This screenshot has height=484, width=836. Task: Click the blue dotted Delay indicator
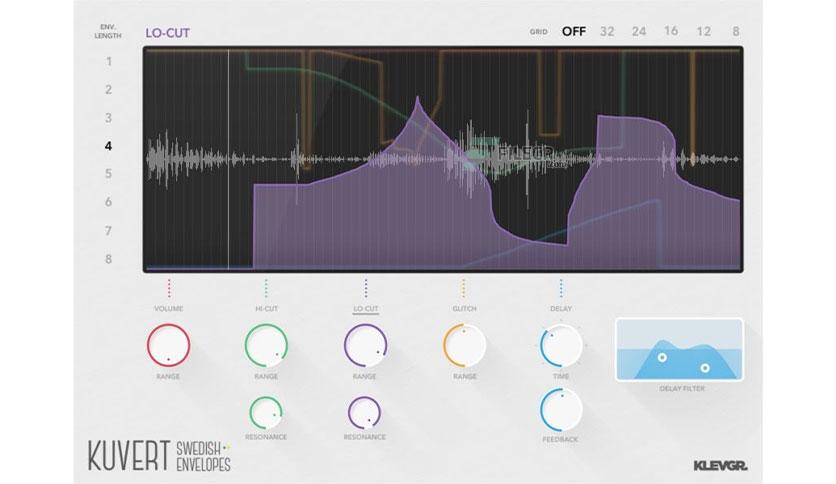[561, 288]
